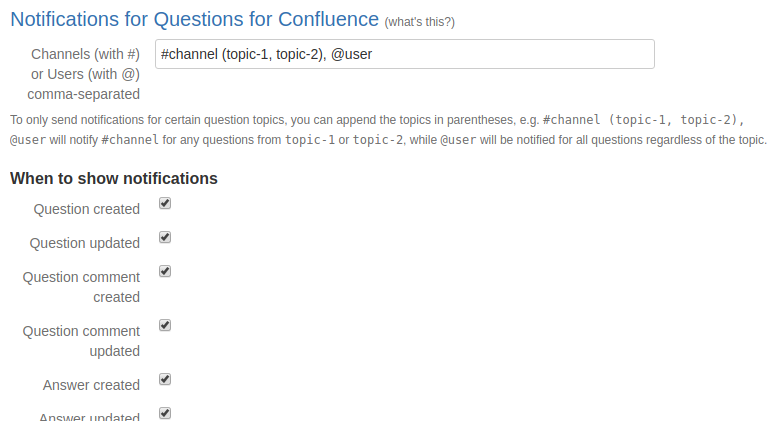Click the "topic-1" code snippet in help text
This screenshot has height=421, width=781.
pyautogui.click(x=310, y=140)
